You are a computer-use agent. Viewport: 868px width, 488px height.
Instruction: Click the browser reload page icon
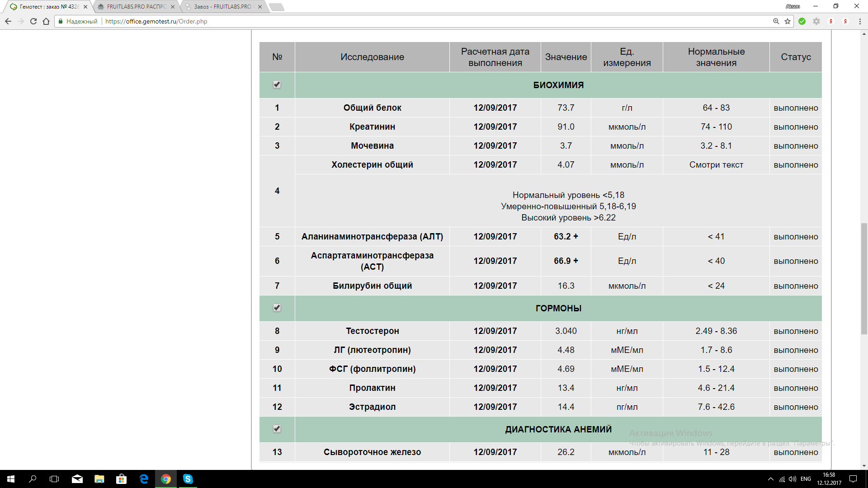(33, 21)
